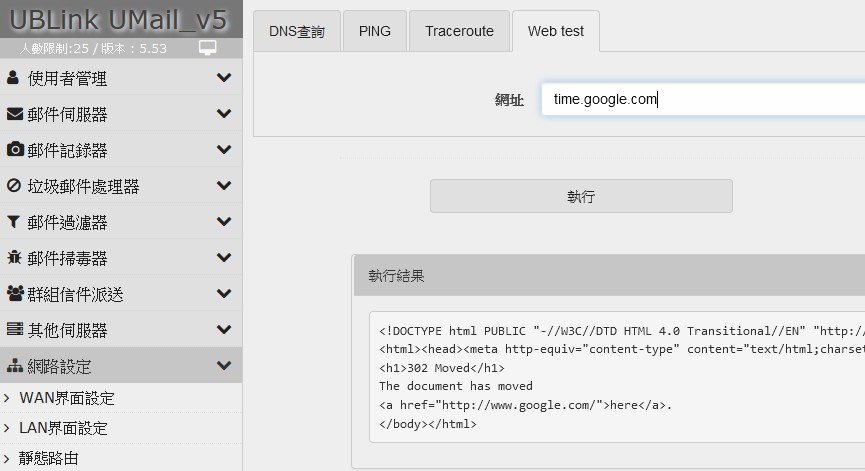Image resolution: width=865 pixels, height=471 pixels.
Task: Expand the 使用者管理 chevron
Action: [224, 78]
